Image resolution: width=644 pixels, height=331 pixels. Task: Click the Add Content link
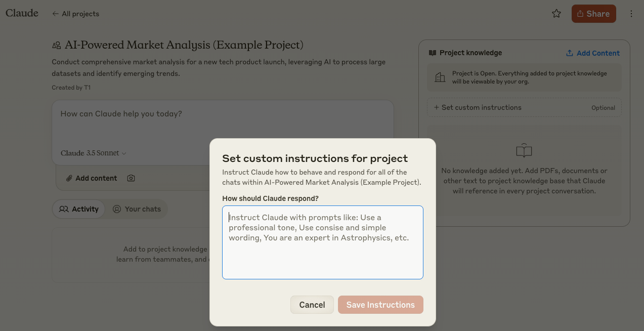[x=592, y=53]
